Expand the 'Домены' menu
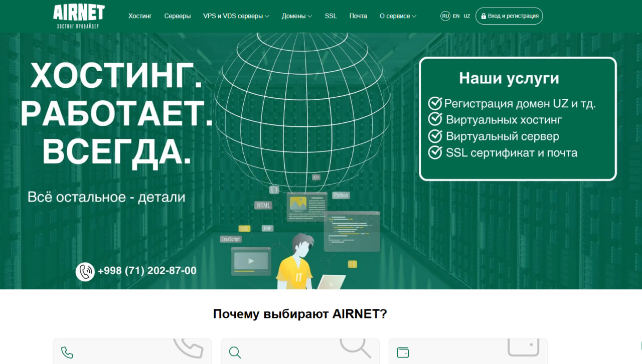Image resolution: width=642 pixels, height=364 pixels. 296,16
